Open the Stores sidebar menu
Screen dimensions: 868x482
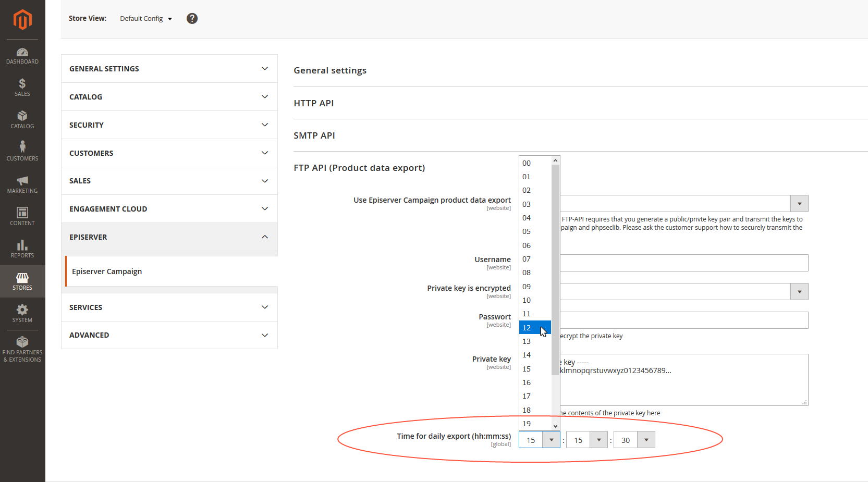(22, 281)
